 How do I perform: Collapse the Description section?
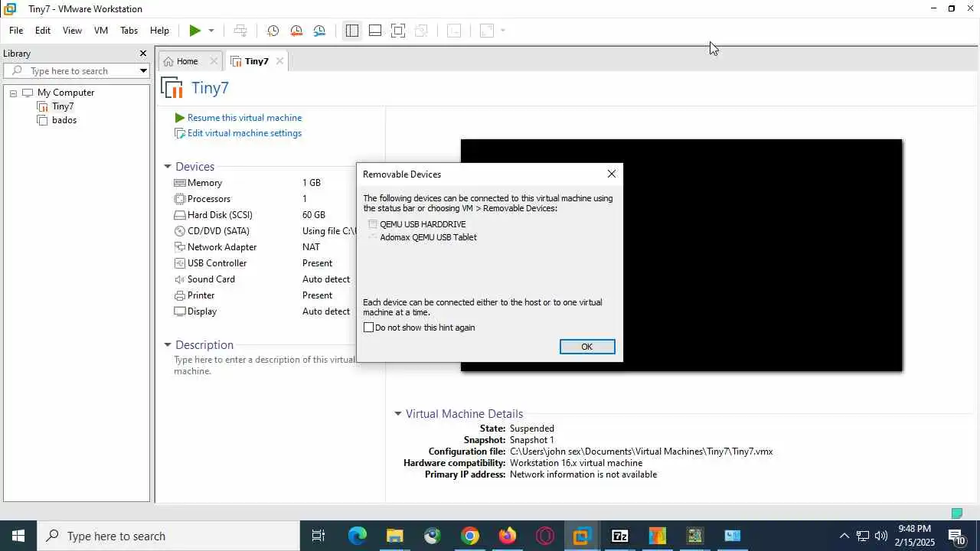coord(168,344)
